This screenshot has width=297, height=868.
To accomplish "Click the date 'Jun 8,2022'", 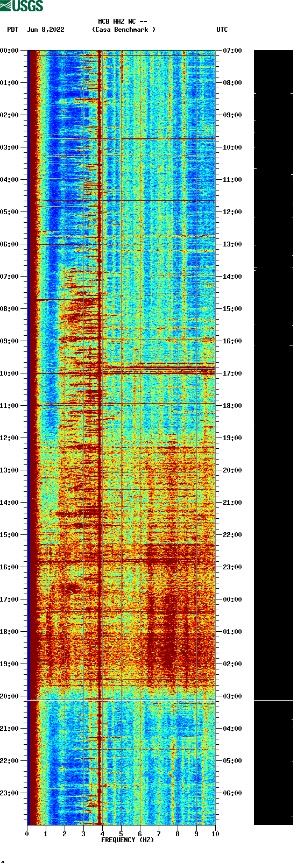I will (45, 30).
